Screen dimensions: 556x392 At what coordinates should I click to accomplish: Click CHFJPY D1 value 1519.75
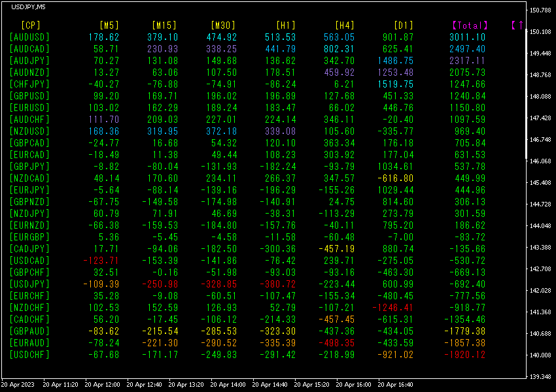(395, 84)
